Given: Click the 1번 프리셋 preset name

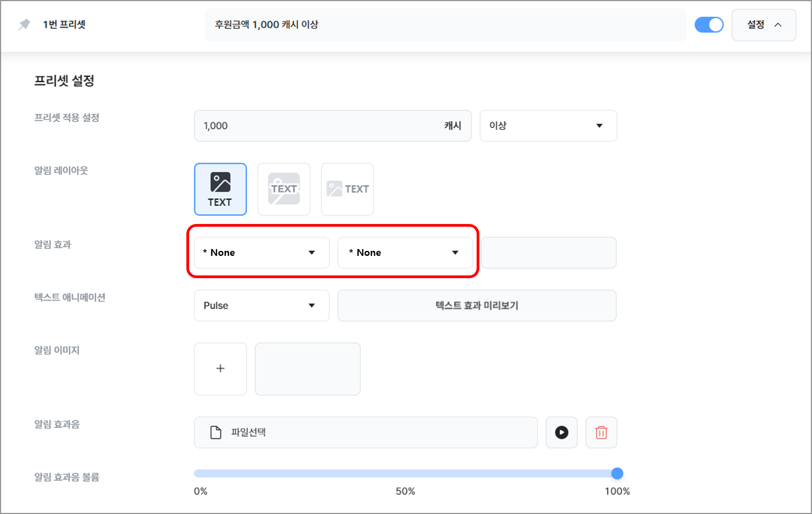Looking at the screenshot, I should point(64,25).
